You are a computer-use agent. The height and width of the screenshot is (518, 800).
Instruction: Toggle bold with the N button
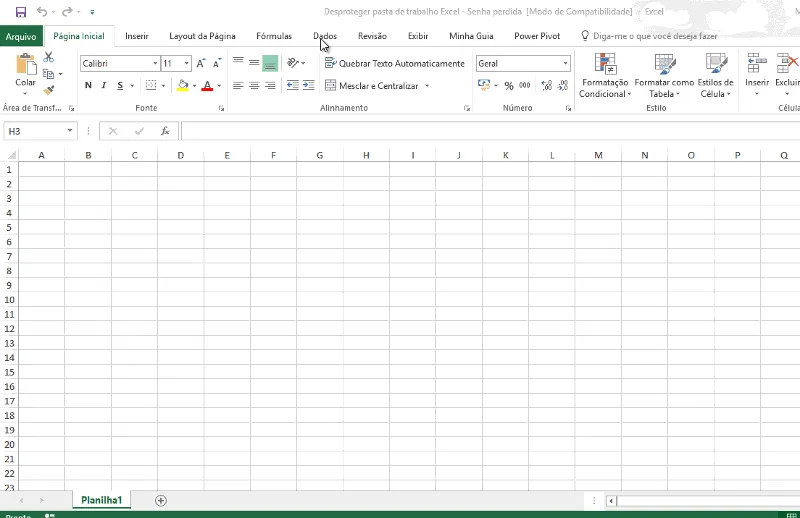tap(88, 85)
